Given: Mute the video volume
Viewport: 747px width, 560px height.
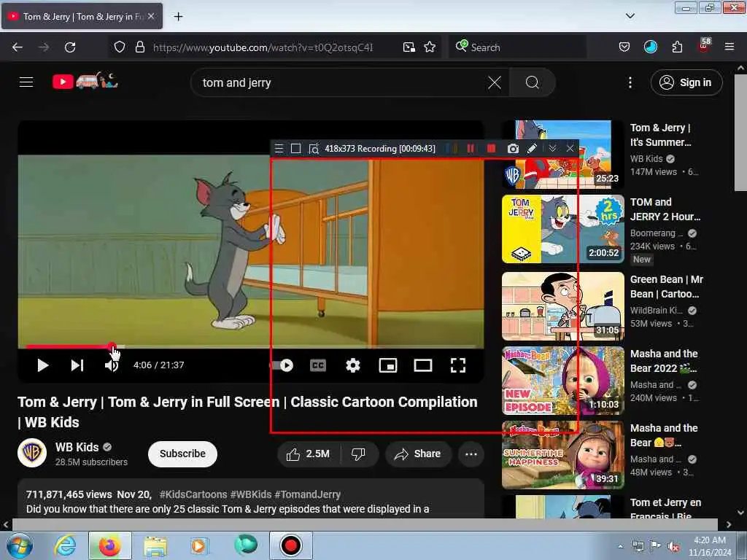Looking at the screenshot, I should click(112, 365).
